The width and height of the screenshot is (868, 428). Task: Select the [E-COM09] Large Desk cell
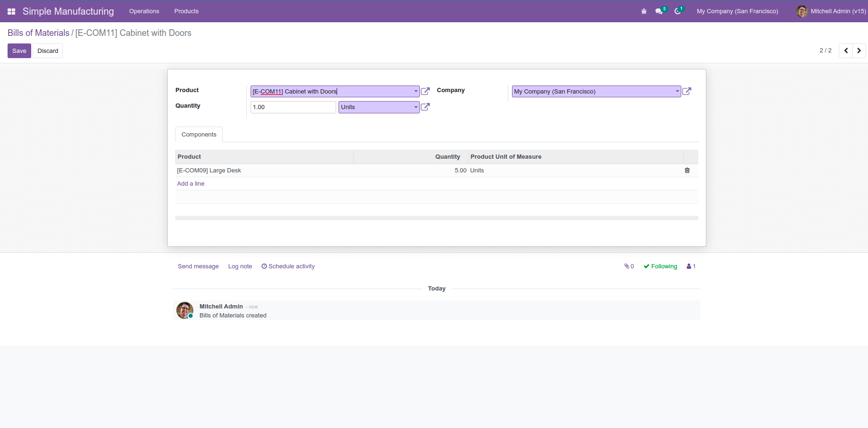(264, 171)
